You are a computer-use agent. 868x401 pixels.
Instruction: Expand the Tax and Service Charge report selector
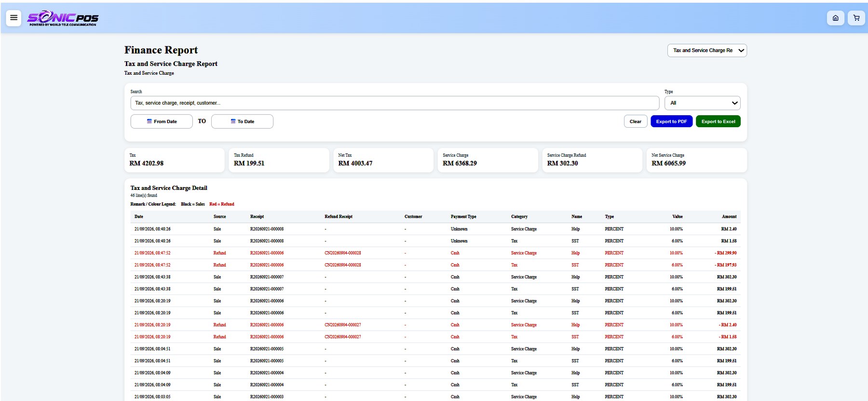(707, 50)
